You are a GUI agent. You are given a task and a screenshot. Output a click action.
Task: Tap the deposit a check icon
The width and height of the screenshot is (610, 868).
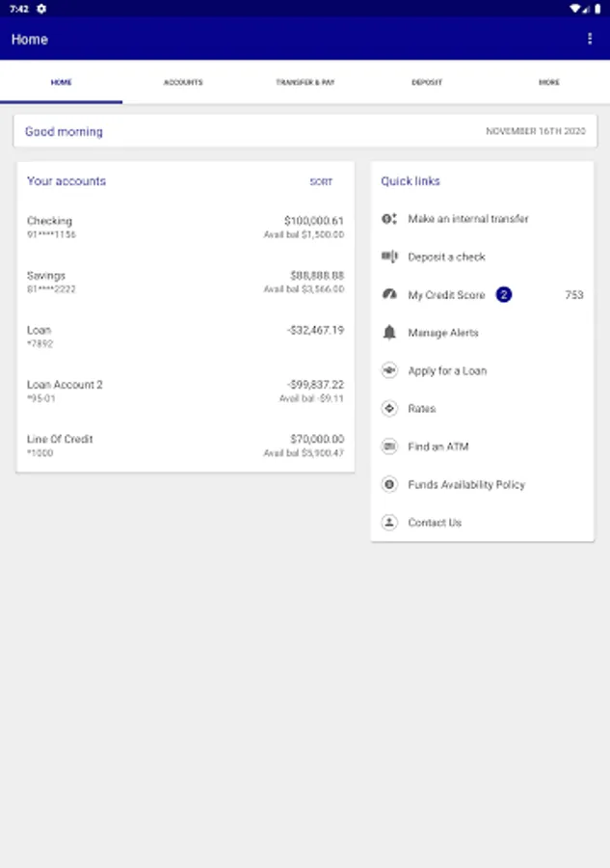(389, 257)
